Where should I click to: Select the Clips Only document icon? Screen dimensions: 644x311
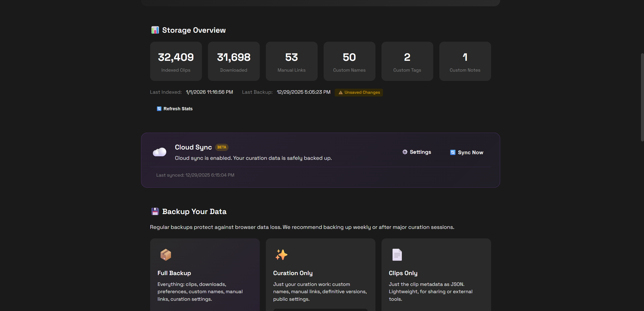coord(397,255)
